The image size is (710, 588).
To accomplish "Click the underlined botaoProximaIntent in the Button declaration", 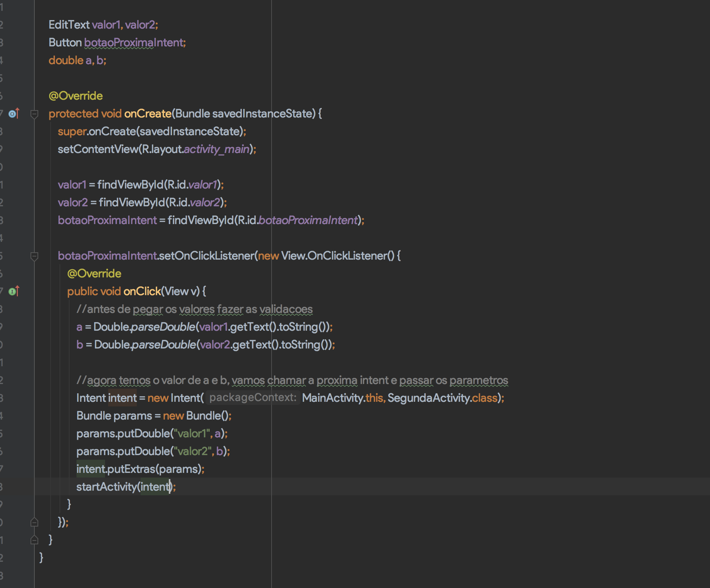I will click(133, 42).
